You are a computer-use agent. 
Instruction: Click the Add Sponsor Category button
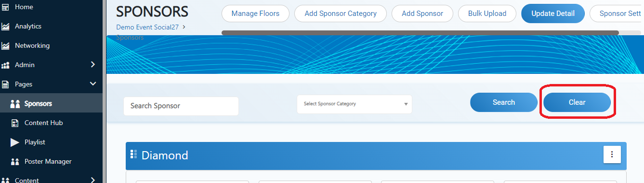[341, 14]
